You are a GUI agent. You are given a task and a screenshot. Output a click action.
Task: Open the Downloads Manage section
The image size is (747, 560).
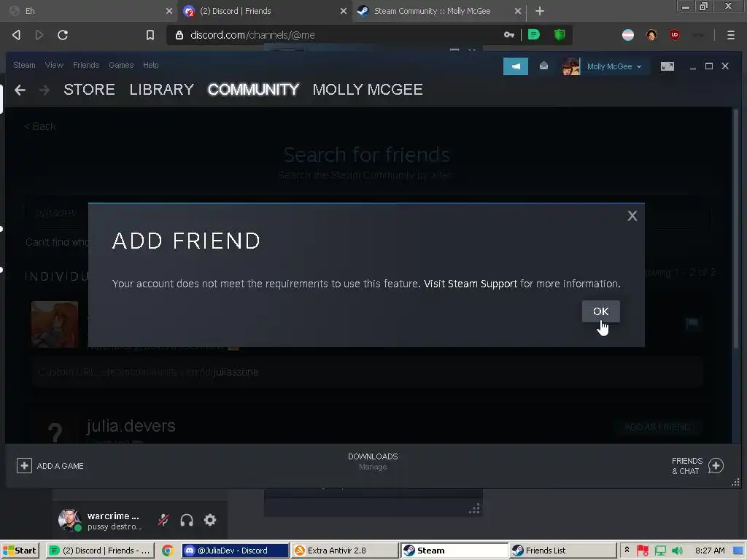click(373, 462)
